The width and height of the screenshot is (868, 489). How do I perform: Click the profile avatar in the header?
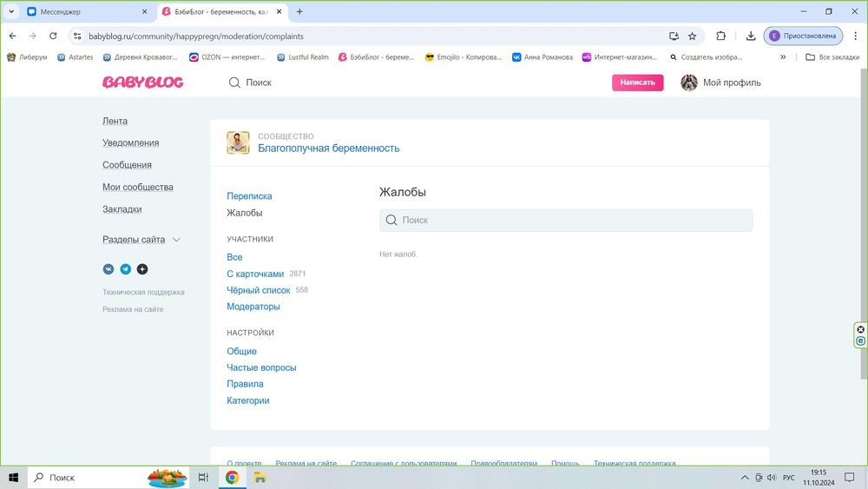pyautogui.click(x=689, y=83)
